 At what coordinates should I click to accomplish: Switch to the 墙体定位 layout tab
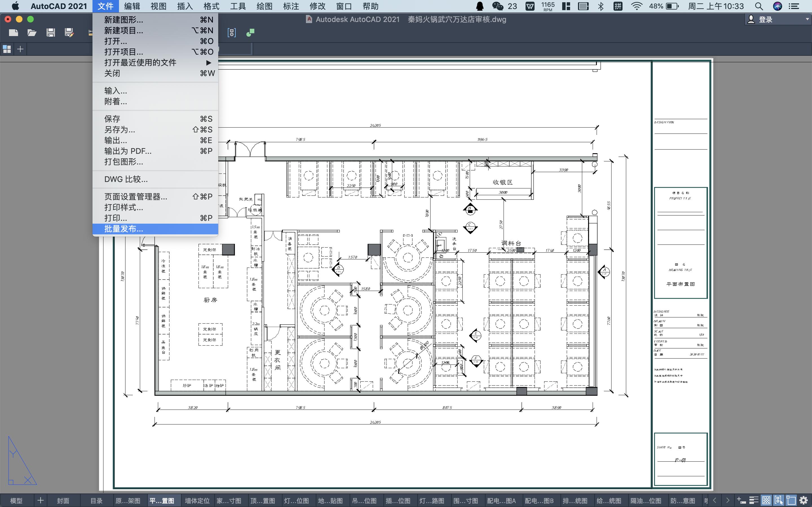(x=197, y=501)
